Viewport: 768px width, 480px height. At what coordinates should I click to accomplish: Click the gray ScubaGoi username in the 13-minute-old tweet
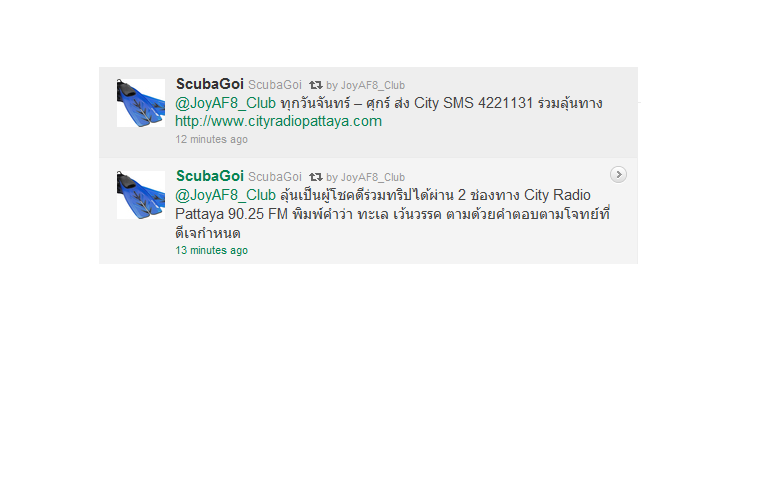[x=275, y=177]
